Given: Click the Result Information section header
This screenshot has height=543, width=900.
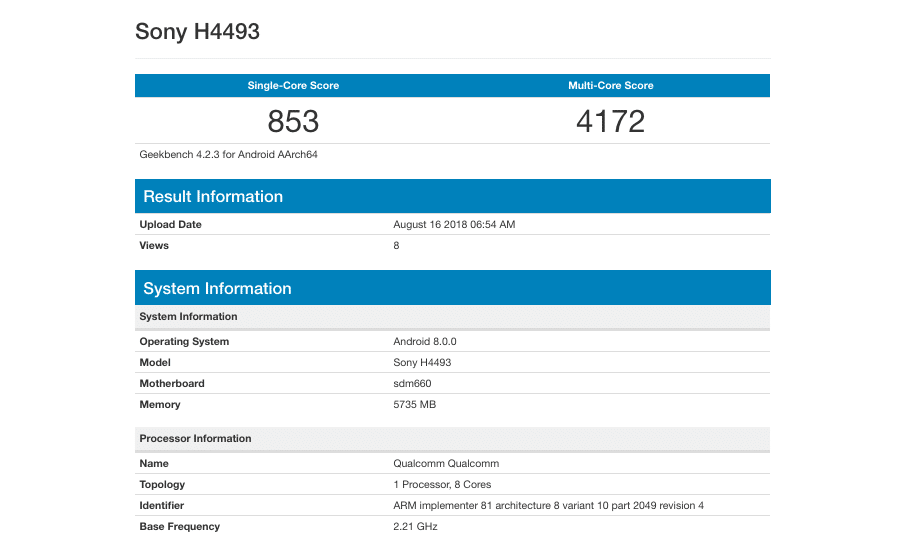Looking at the screenshot, I should point(452,196).
